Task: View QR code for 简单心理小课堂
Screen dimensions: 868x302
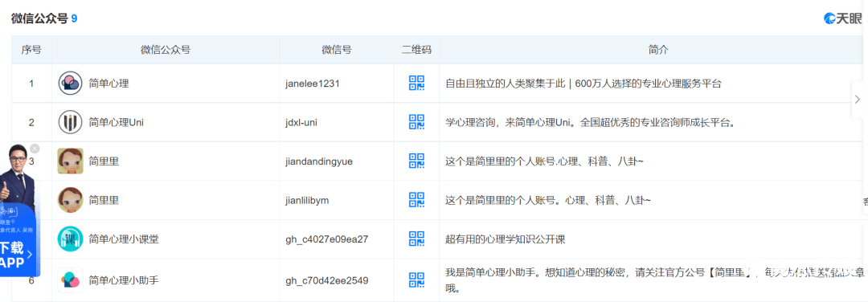Action: 416,239
